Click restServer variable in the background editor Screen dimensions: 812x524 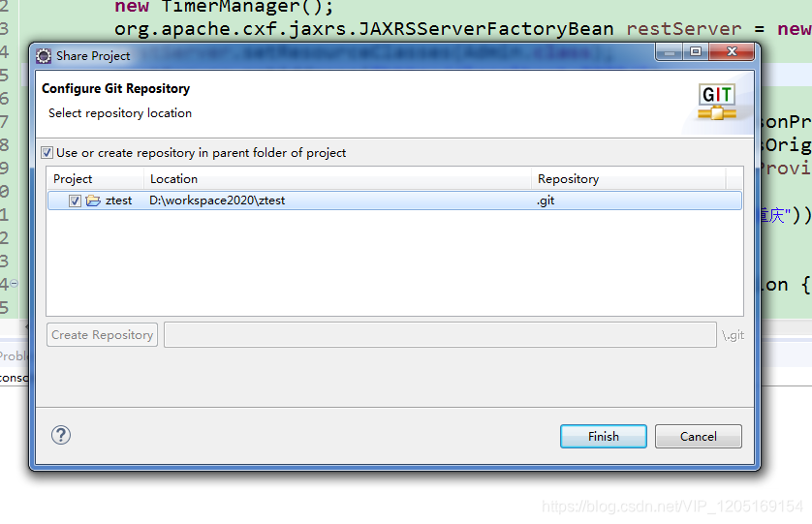click(x=683, y=29)
